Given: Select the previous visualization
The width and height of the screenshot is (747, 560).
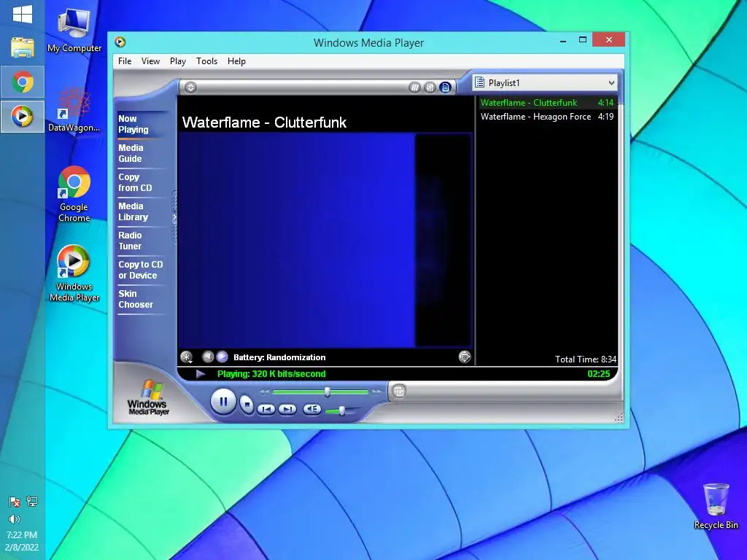Looking at the screenshot, I should (208, 357).
